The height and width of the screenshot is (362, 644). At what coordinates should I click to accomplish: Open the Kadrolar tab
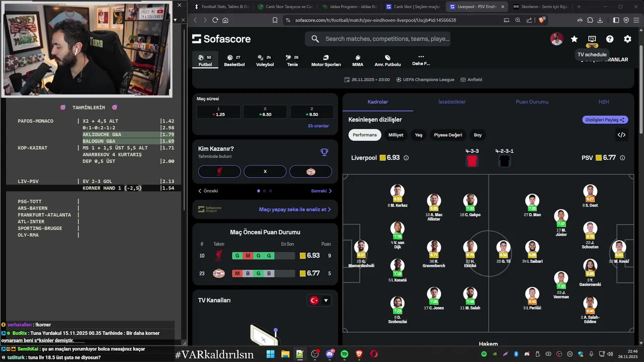(378, 102)
